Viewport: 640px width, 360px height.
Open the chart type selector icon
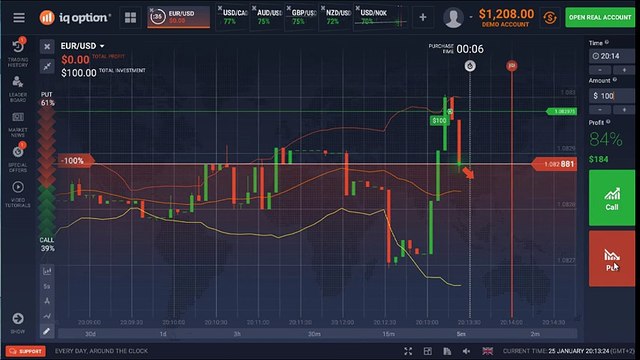47,271
